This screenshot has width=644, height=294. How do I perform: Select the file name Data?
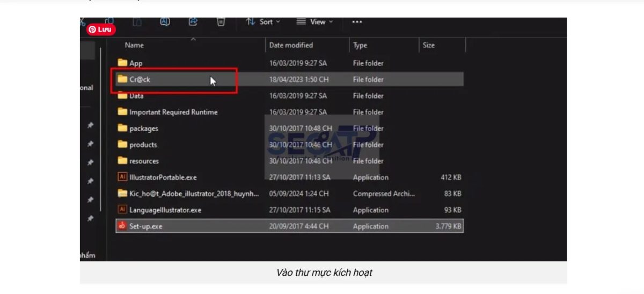136,96
